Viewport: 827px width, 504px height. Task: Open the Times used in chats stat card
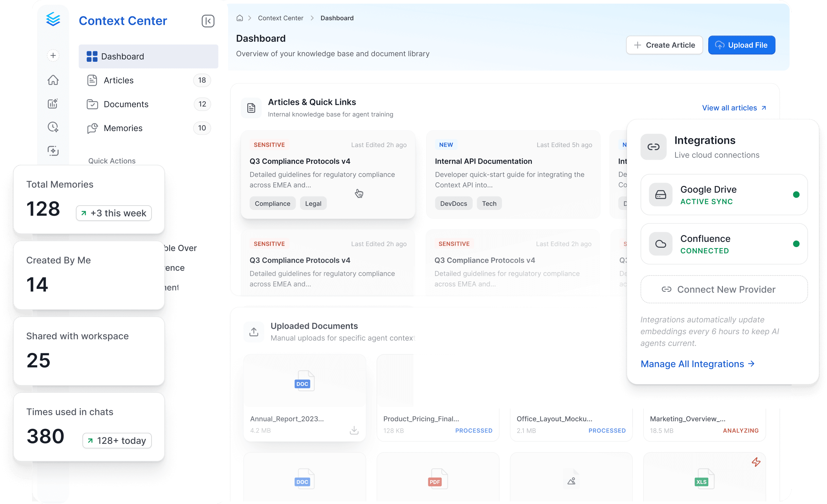[x=89, y=427]
